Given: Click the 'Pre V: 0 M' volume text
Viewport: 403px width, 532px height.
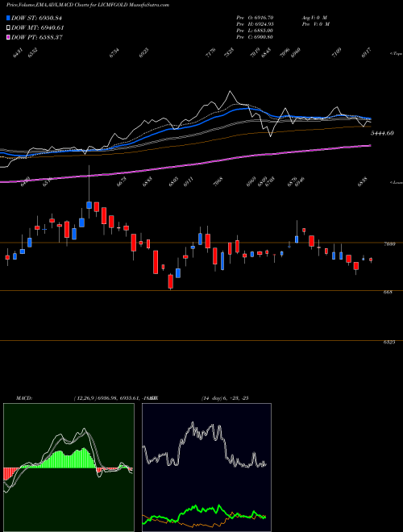Looking at the screenshot, I should pos(315,23).
